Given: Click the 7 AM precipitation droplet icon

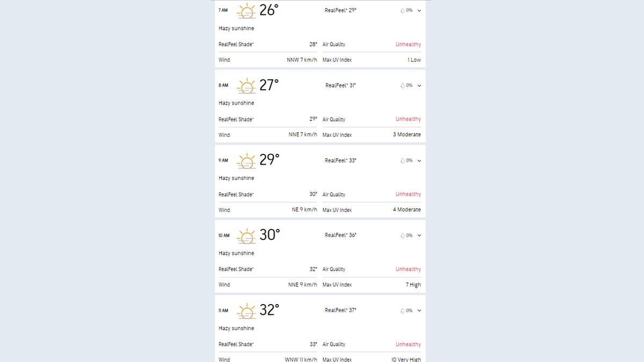Looking at the screenshot, I should 402,11.
